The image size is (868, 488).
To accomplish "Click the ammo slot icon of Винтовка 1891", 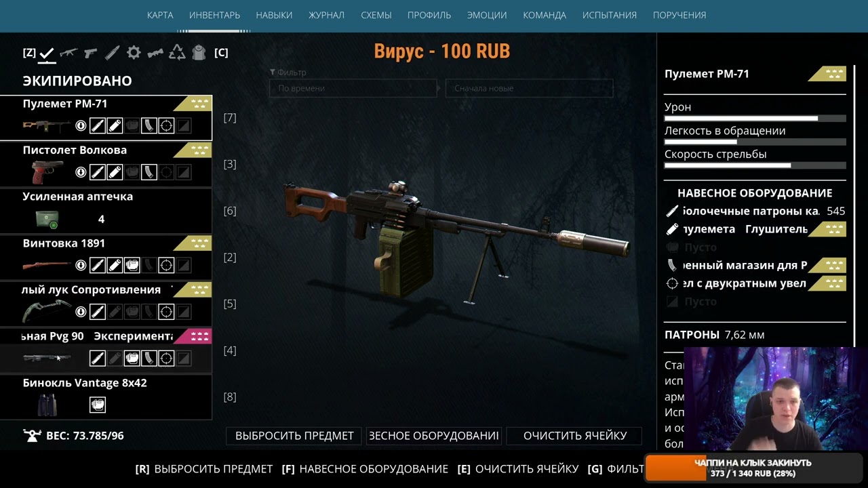I will pos(98,265).
